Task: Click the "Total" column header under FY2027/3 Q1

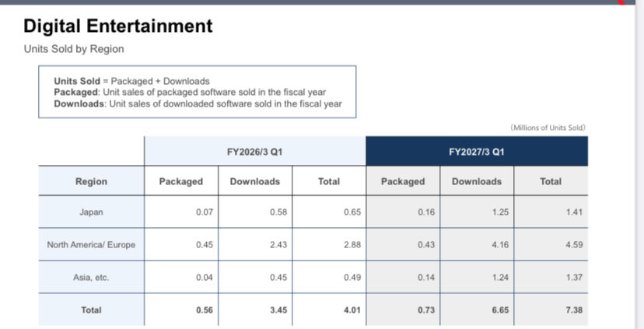Action: click(551, 181)
